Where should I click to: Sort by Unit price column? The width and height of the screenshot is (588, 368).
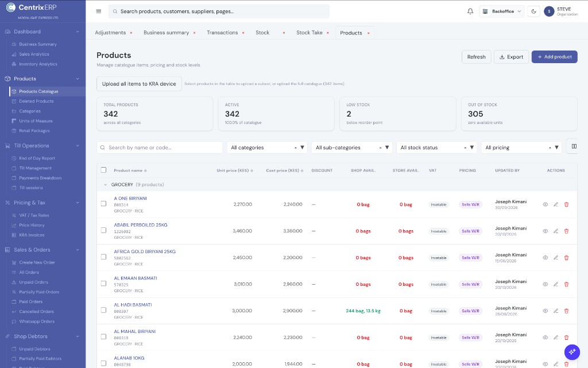235,171
